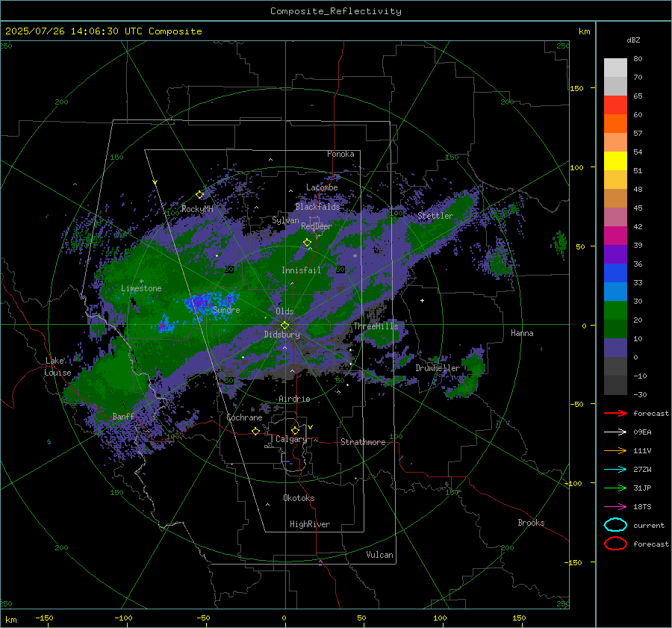Click the Okotoks town label

pyautogui.click(x=299, y=498)
